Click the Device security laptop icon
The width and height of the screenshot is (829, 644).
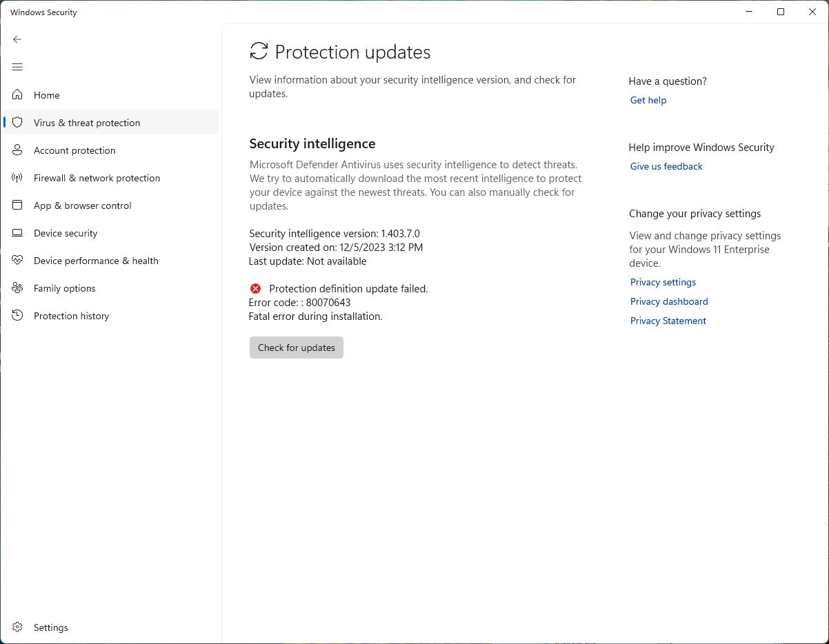click(x=18, y=233)
